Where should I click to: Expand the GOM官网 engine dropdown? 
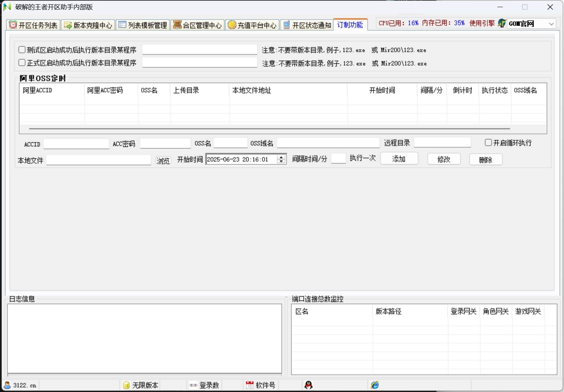(551, 24)
